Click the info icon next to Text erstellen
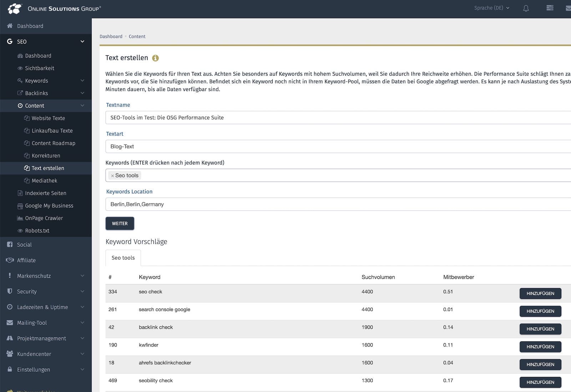This screenshot has width=571, height=392. point(156,58)
